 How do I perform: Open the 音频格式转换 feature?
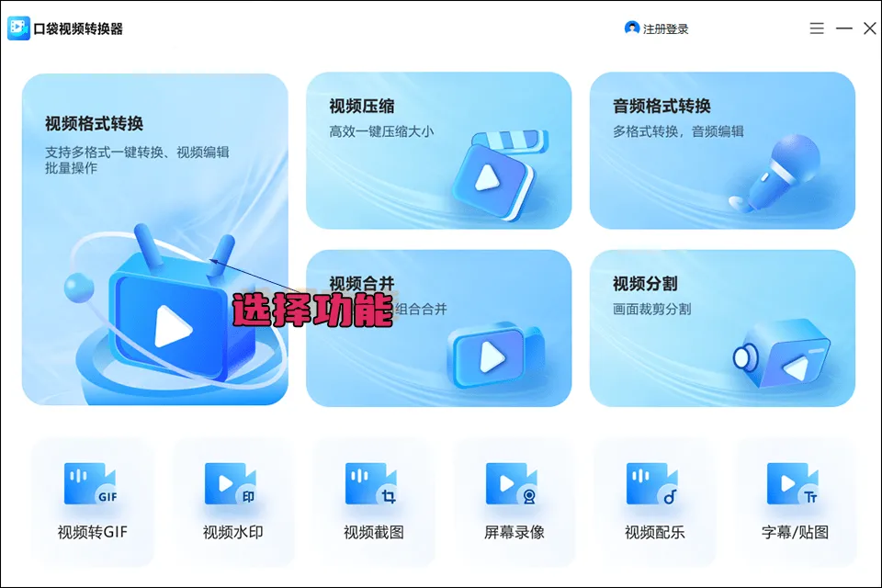(x=723, y=151)
